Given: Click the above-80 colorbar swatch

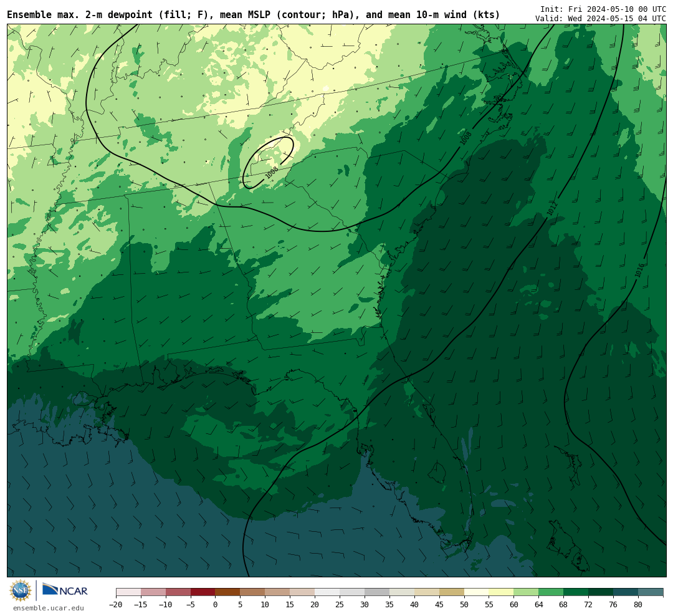Looking at the screenshot, I should click(x=651, y=592).
